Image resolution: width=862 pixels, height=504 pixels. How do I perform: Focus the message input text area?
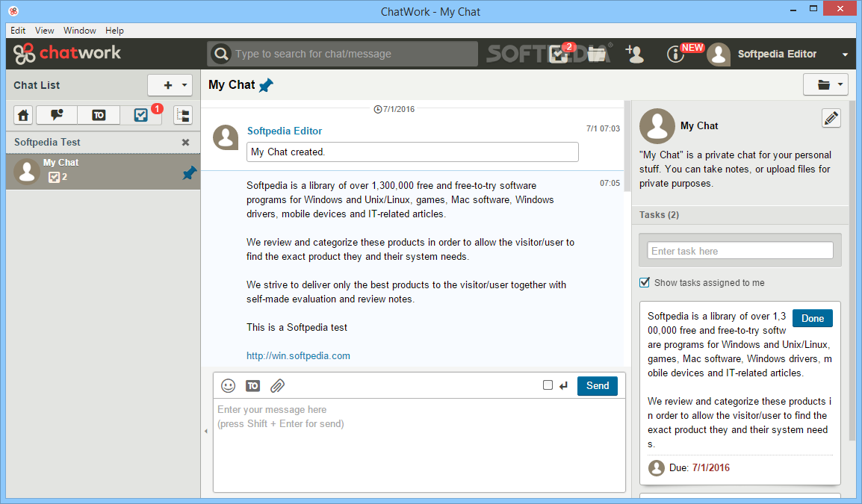click(419, 445)
